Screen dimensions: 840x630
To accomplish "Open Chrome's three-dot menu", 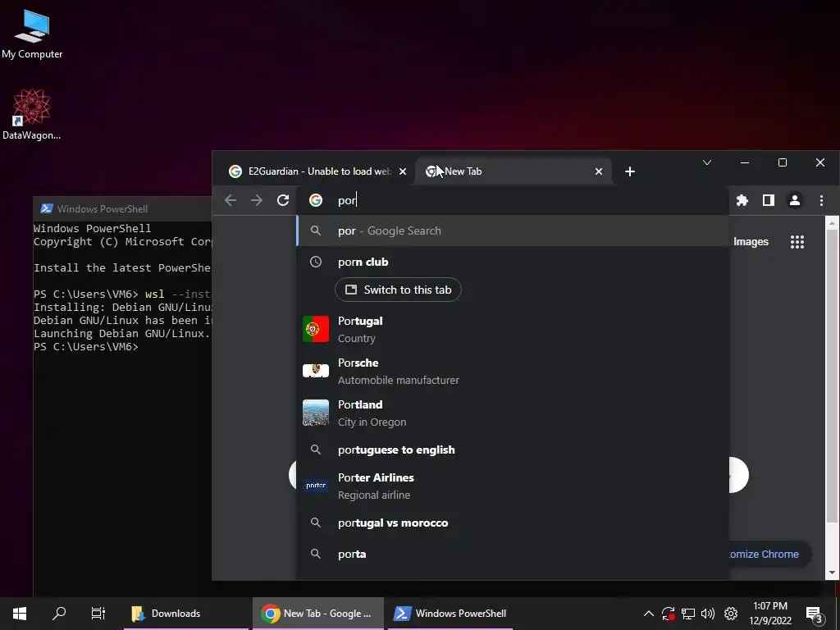I will pyautogui.click(x=820, y=200).
